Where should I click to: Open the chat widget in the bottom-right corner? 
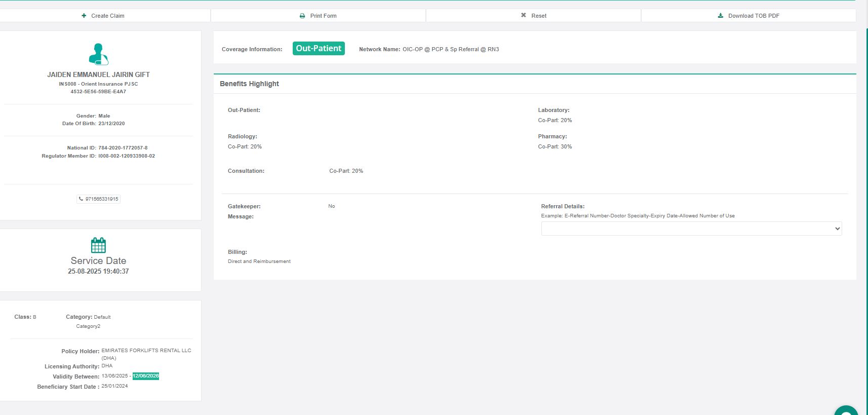coord(846,411)
